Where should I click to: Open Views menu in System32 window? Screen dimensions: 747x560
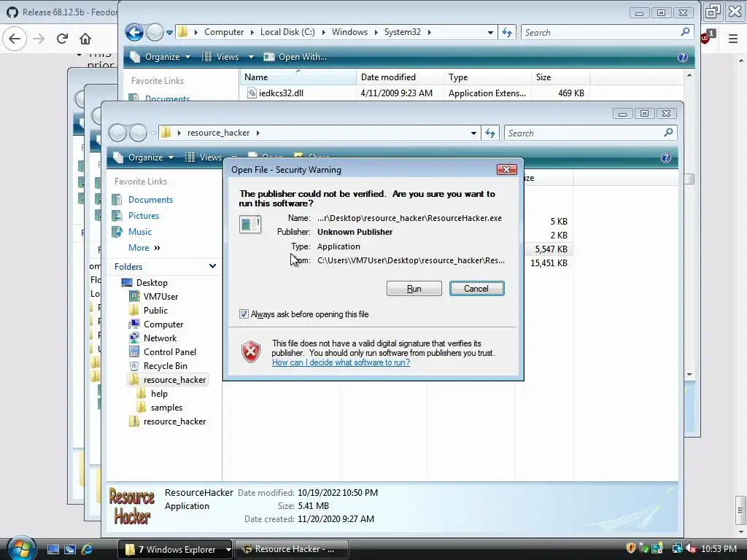[221, 57]
